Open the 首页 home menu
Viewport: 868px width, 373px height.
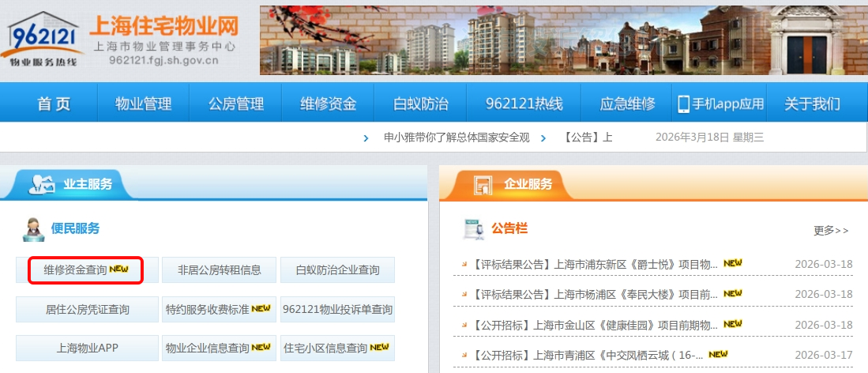54,104
